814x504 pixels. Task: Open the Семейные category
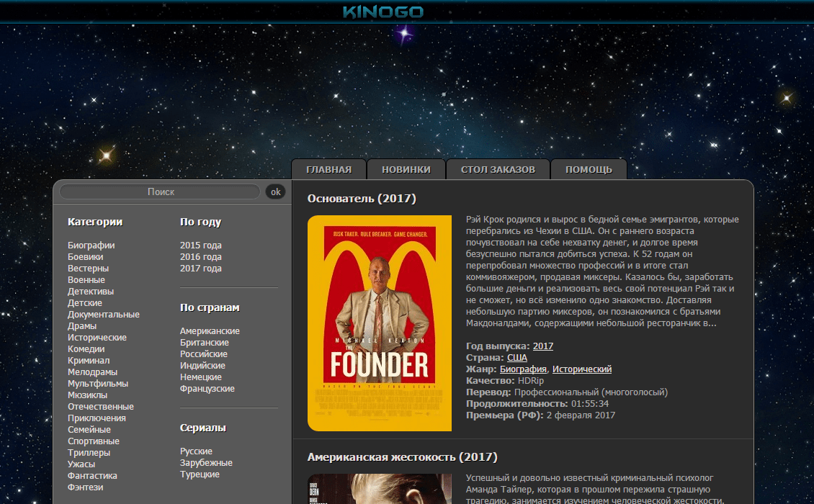(x=89, y=429)
